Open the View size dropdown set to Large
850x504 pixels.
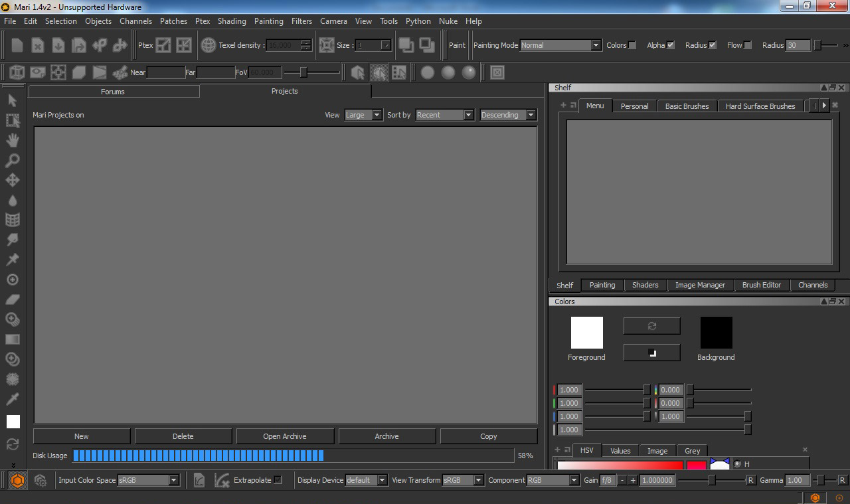363,115
